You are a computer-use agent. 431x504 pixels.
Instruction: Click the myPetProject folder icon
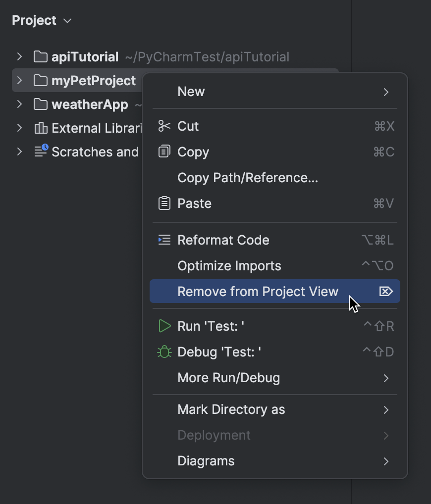tap(41, 80)
